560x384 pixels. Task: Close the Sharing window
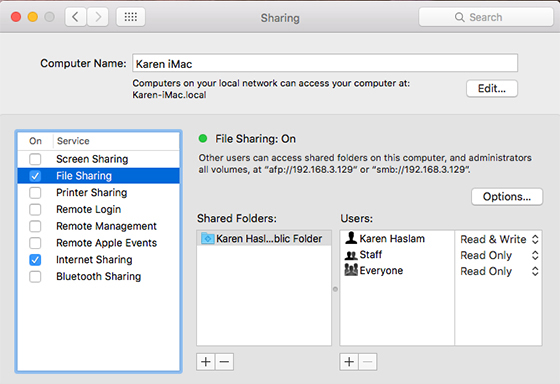click(16, 17)
